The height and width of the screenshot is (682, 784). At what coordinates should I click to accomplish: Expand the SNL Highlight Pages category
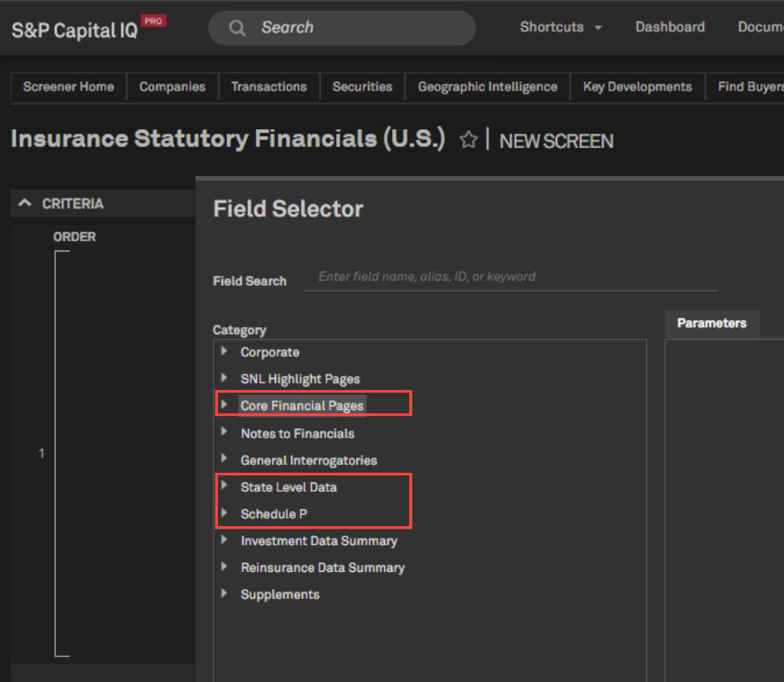[224, 378]
